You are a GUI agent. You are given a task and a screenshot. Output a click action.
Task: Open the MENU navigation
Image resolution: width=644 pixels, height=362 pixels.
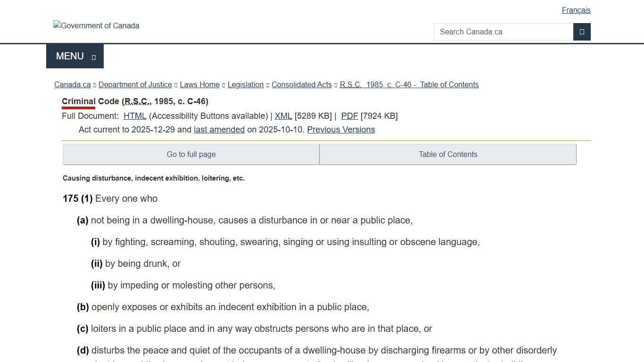[x=69, y=56]
